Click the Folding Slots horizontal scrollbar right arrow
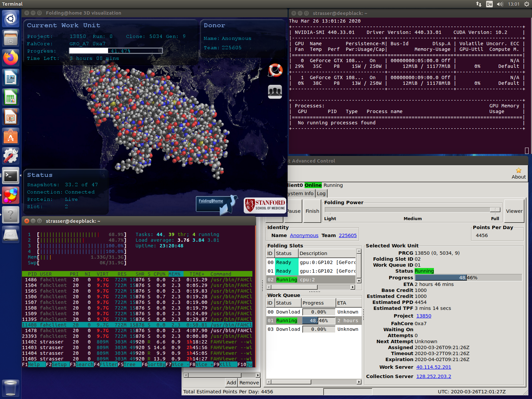Screen dimensions: 532x399 [x=353, y=287]
